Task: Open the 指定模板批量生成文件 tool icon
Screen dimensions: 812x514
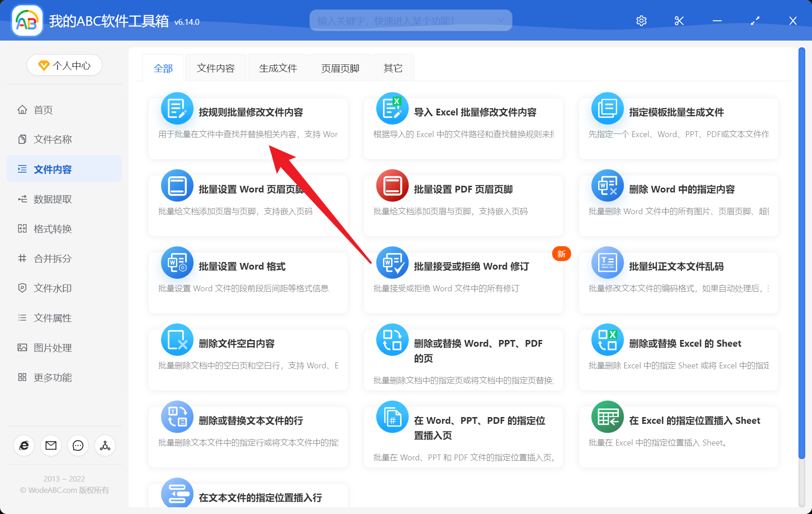Action: [607, 108]
